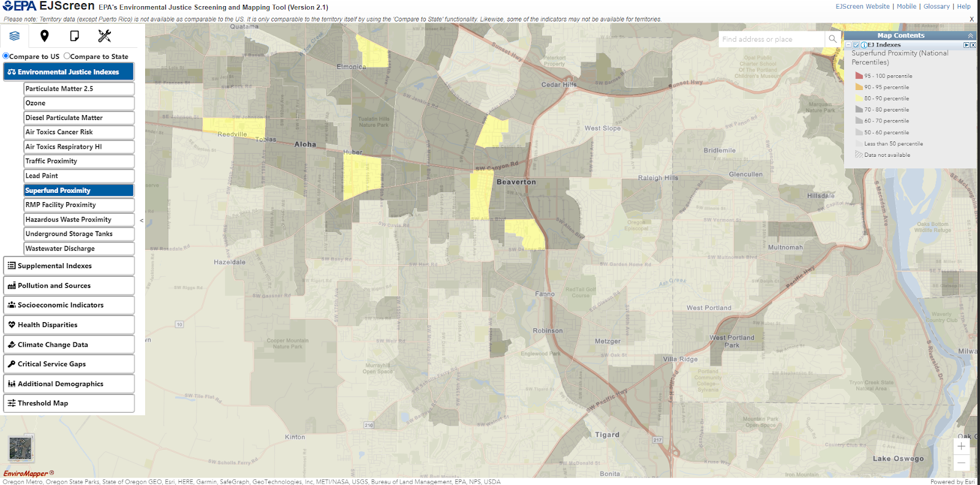
Task: Zoom in on the map
Action: point(962,446)
